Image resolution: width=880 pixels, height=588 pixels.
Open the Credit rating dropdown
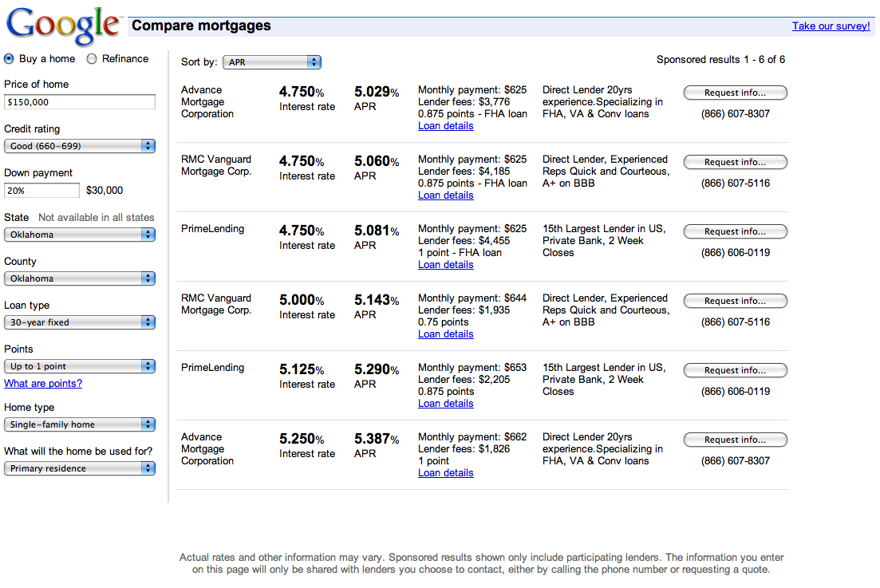pos(79,146)
